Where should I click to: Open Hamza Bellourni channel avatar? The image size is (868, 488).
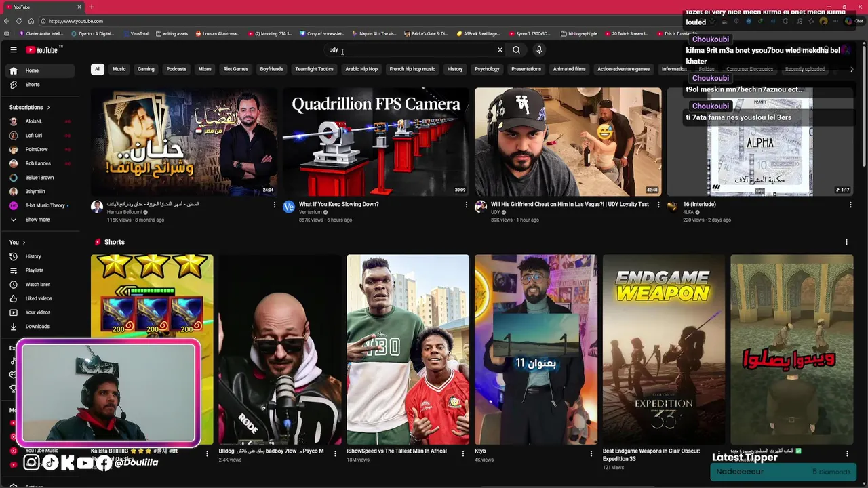tap(97, 207)
